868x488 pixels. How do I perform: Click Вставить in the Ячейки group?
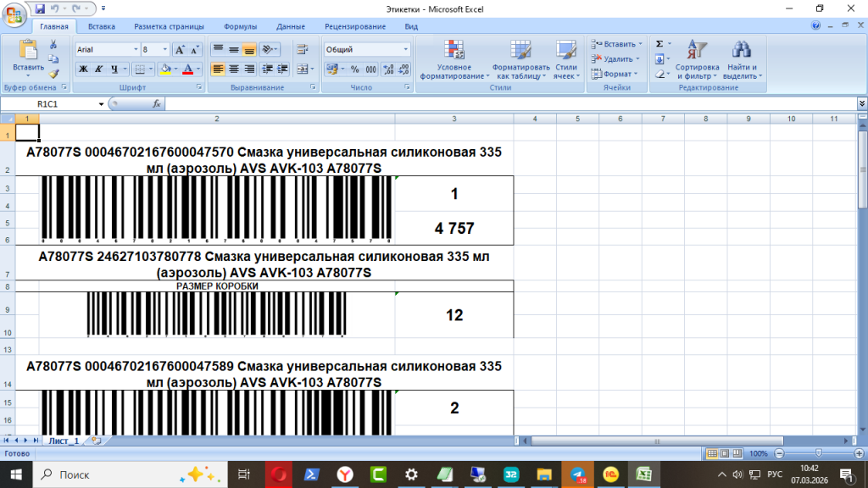(x=617, y=44)
